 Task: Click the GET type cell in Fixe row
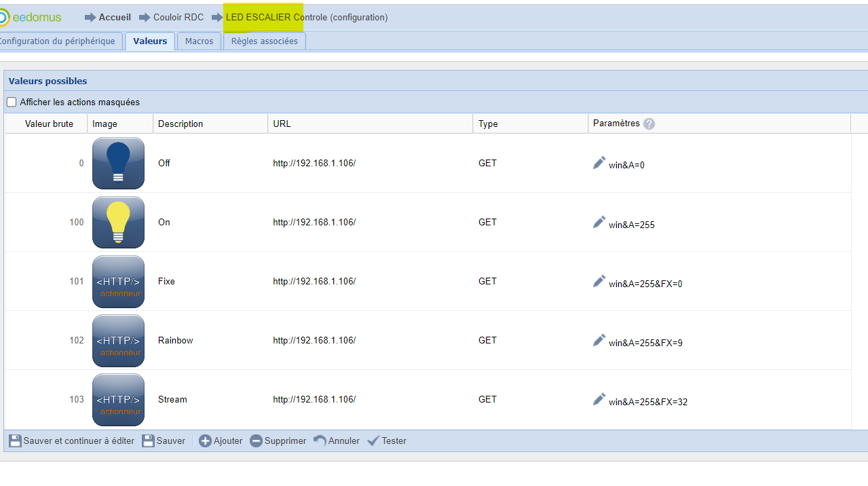pyautogui.click(x=530, y=281)
